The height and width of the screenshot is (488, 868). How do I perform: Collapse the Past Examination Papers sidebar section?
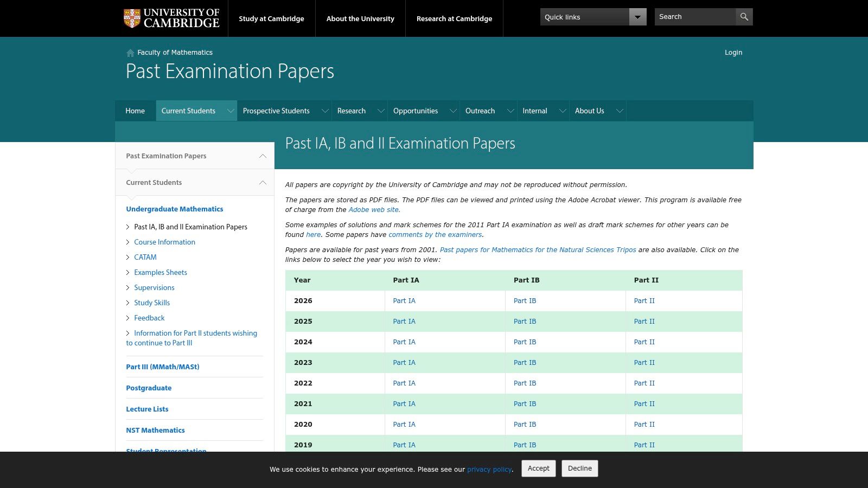click(x=263, y=156)
